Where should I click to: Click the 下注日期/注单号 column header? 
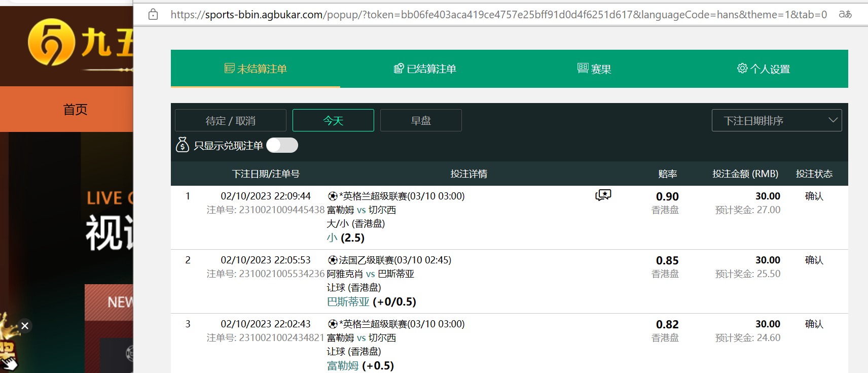(x=266, y=174)
